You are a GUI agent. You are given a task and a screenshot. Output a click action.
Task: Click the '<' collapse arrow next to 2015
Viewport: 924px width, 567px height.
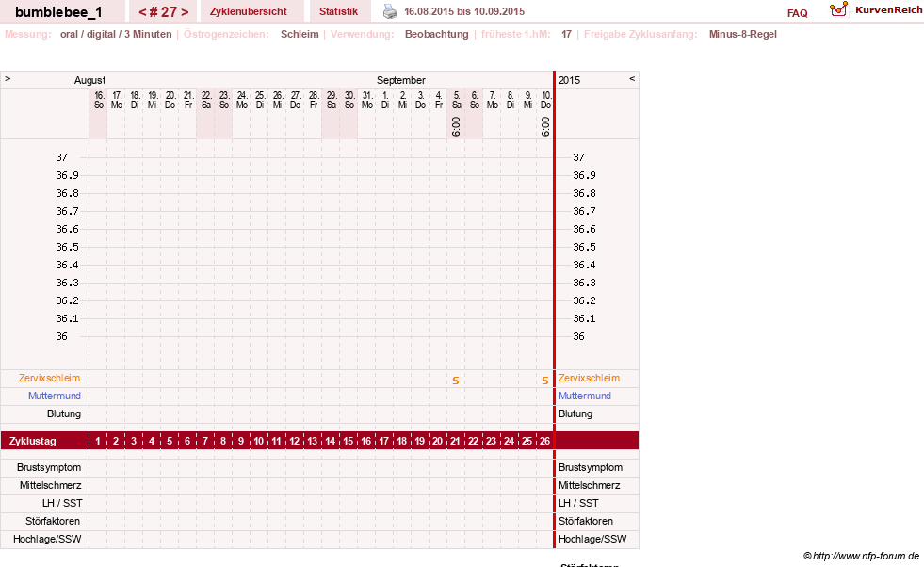(x=632, y=78)
